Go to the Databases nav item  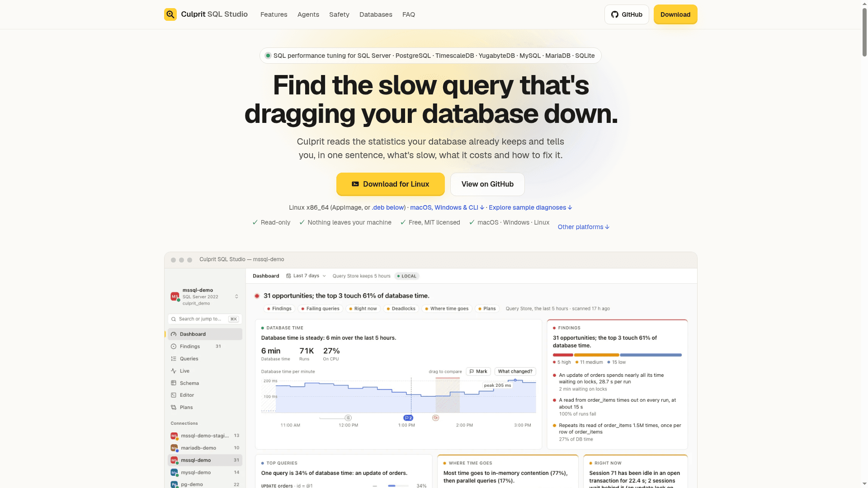pos(376,14)
